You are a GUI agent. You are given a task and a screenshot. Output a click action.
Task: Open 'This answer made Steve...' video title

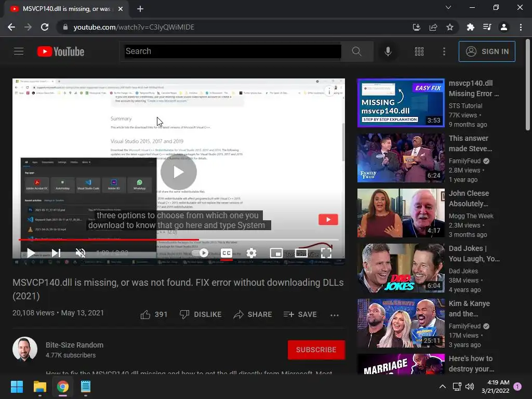pyautogui.click(x=470, y=143)
